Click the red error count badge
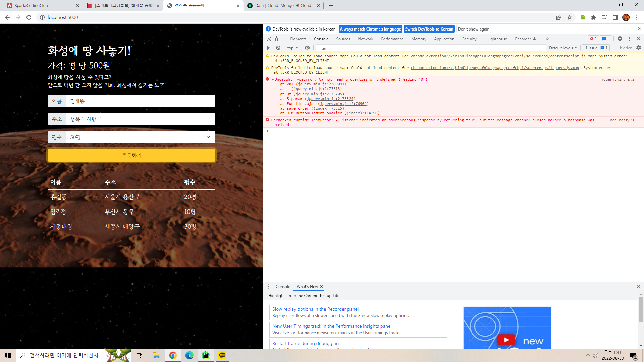Image resolution: width=644 pixels, height=362 pixels. [593, 39]
